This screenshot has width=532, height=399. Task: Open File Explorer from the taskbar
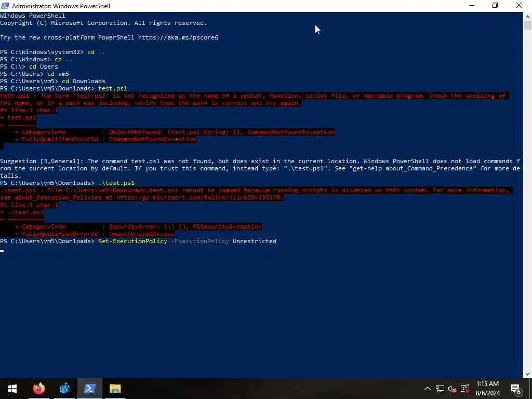point(115,389)
